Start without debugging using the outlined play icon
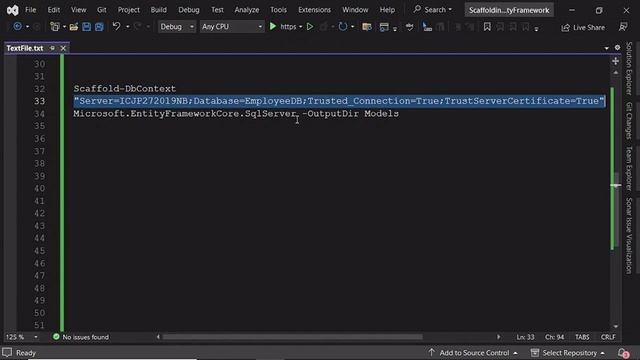This screenshot has width=640, height=360. (310, 27)
